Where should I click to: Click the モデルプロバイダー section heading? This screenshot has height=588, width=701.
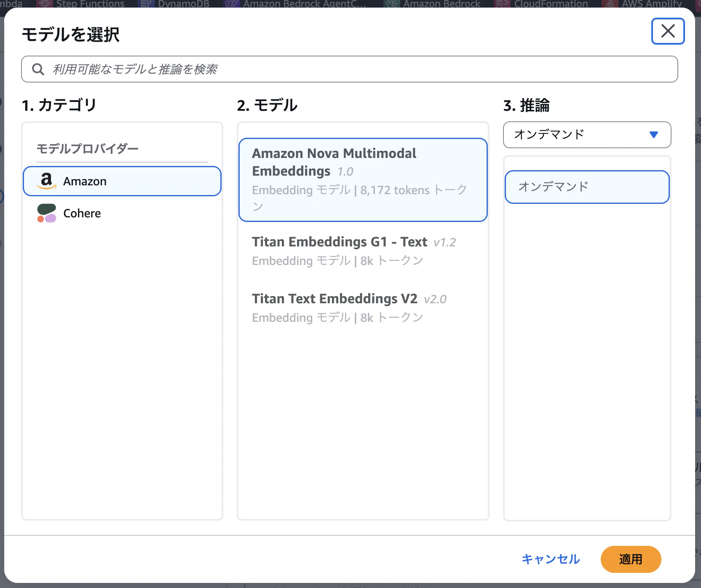click(88, 149)
